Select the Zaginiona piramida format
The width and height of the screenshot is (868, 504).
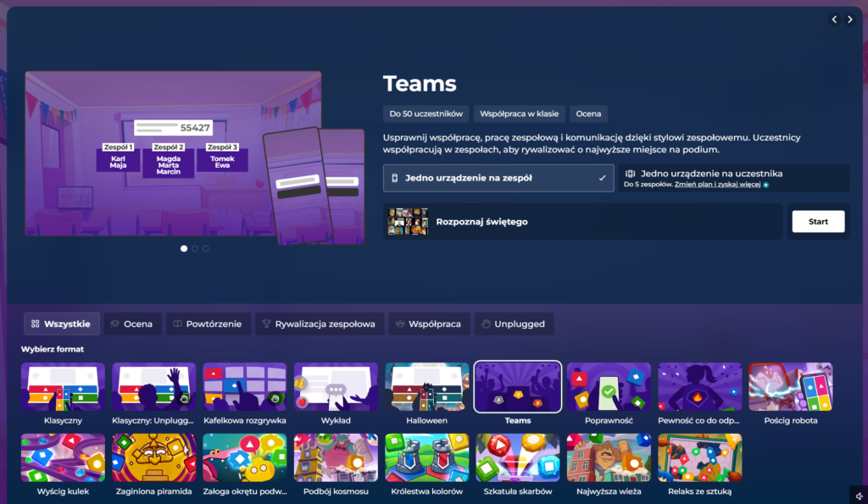tap(154, 457)
